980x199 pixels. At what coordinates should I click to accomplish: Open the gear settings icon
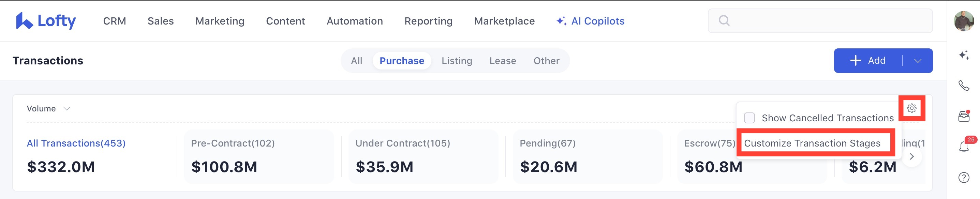tap(911, 108)
